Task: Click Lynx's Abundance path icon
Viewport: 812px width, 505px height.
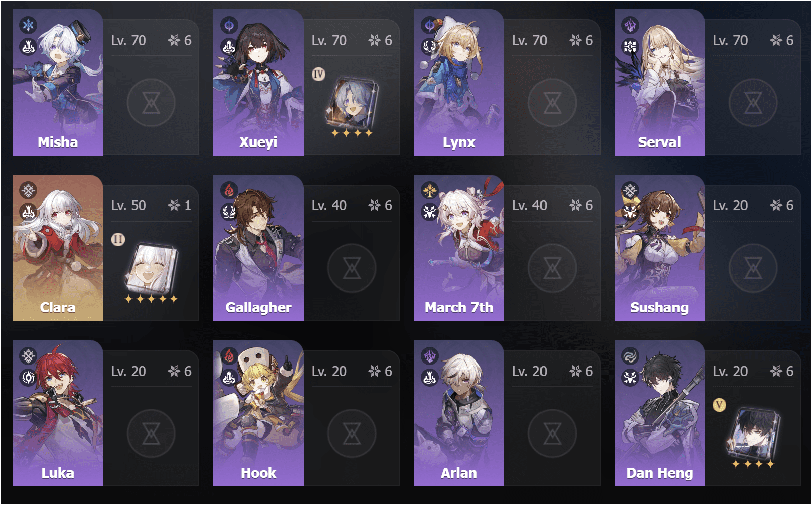Action: [429, 46]
